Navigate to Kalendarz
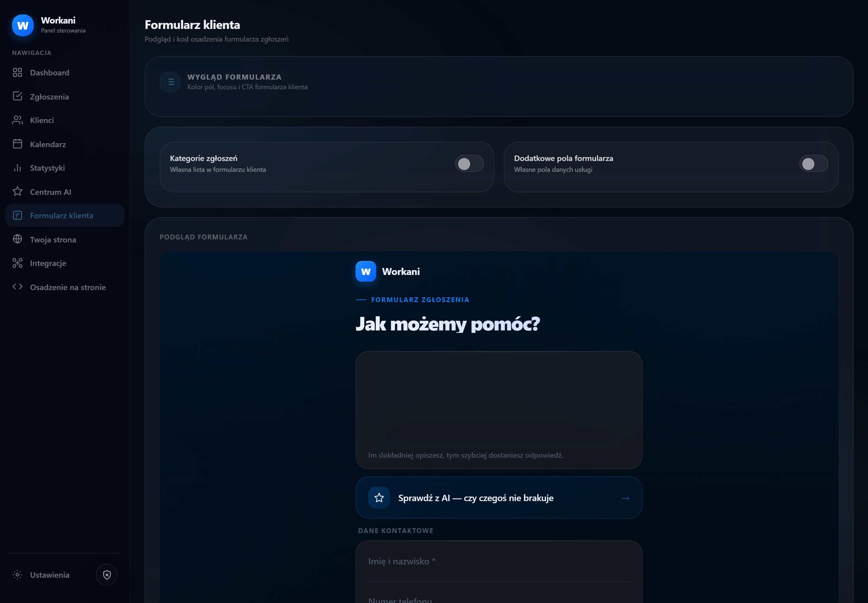Screen dimensions: 868x603 (64, 144)
